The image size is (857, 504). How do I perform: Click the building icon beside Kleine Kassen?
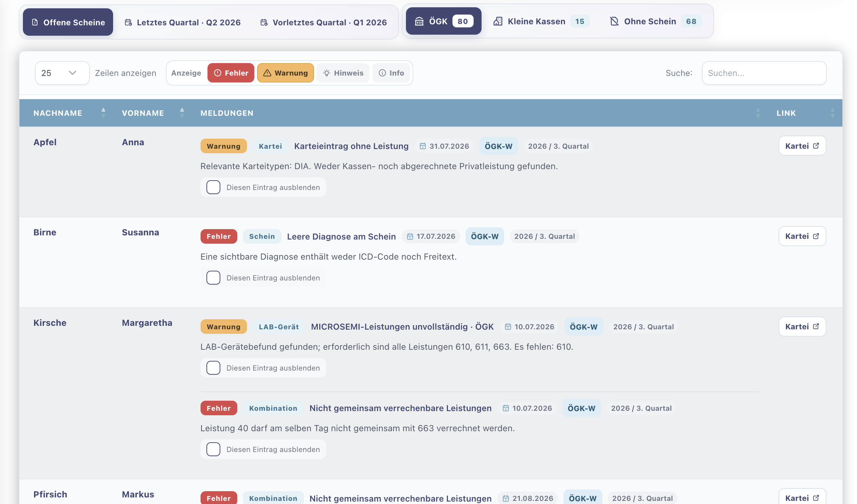coord(498,21)
